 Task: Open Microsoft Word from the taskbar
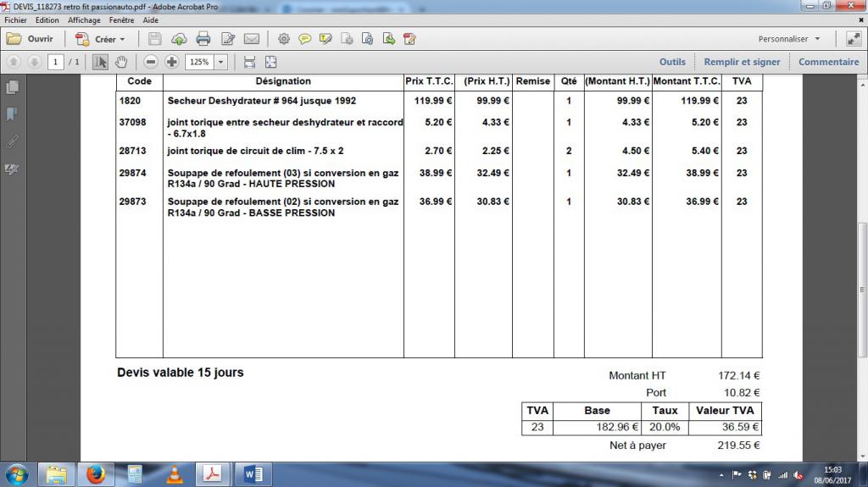(253, 475)
